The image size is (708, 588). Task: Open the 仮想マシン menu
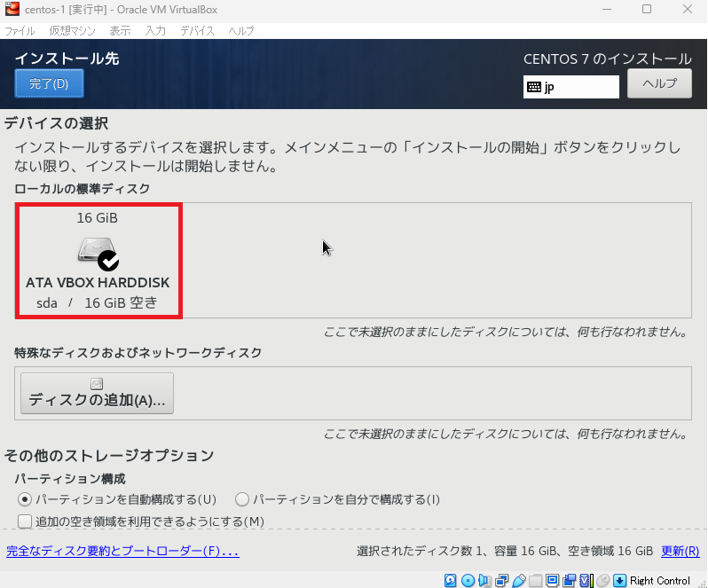72,31
